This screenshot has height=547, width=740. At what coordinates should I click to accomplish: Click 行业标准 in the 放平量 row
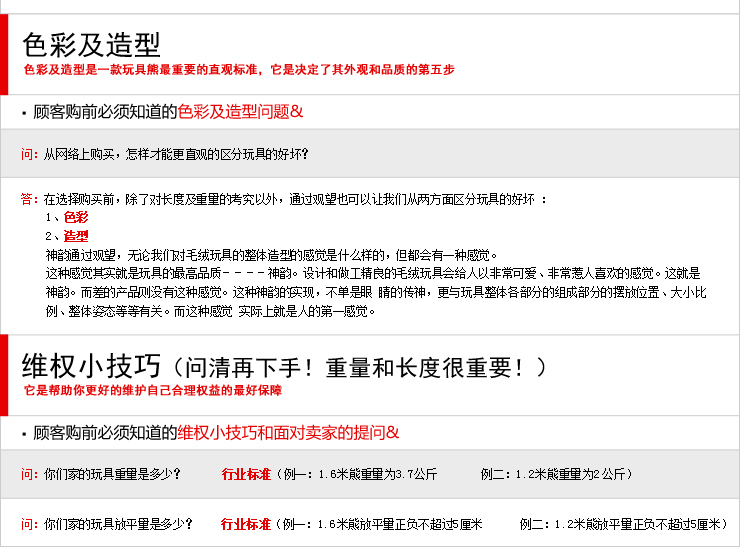click(246, 524)
